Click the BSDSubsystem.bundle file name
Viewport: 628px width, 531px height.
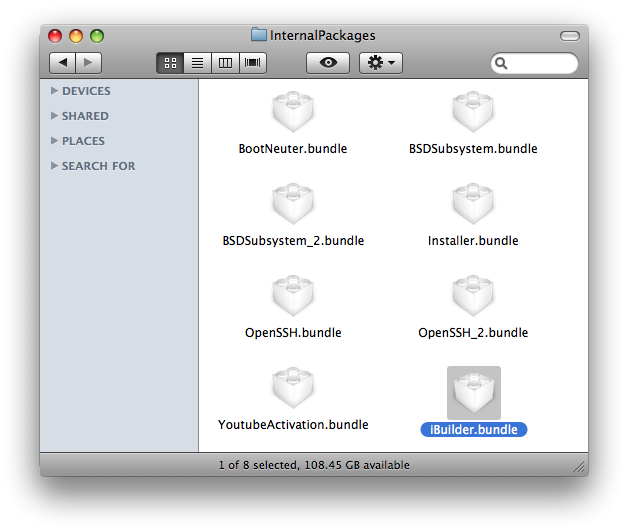473,149
